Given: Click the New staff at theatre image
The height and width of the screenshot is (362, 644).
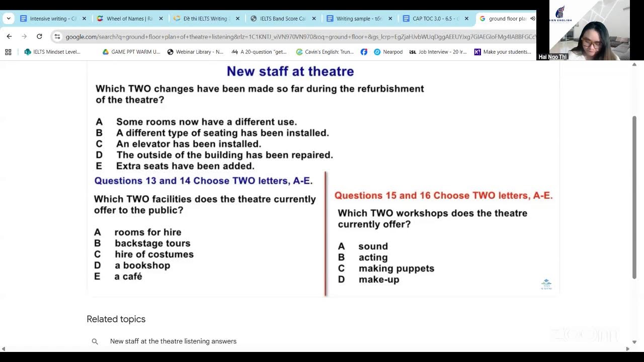Looking at the screenshot, I should pyautogui.click(x=323, y=178).
